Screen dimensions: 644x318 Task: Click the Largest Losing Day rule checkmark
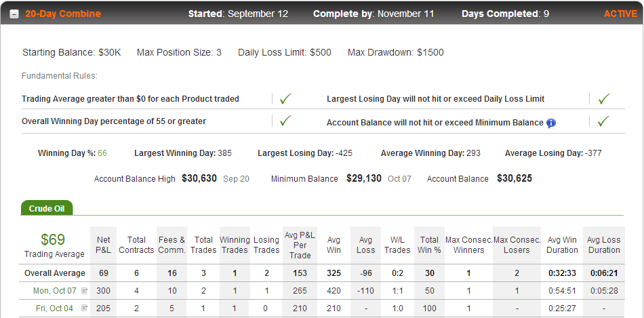point(604,98)
